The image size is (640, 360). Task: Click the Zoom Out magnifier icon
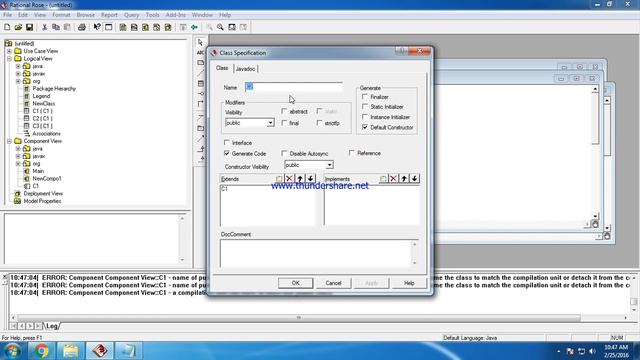pos(220,27)
